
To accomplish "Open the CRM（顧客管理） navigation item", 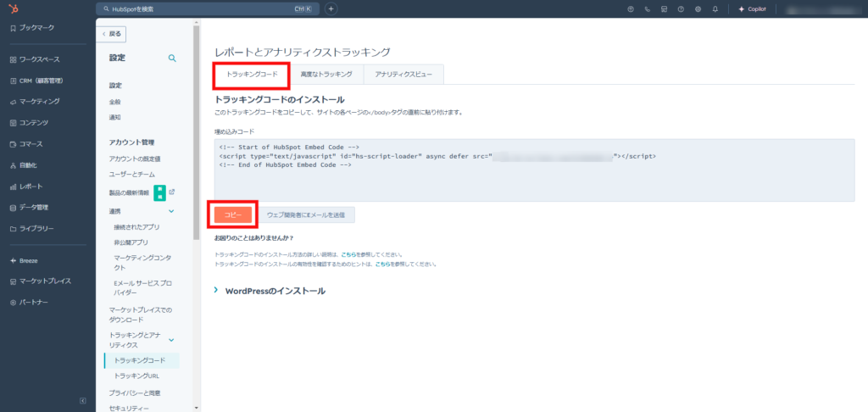I will pos(36,81).
